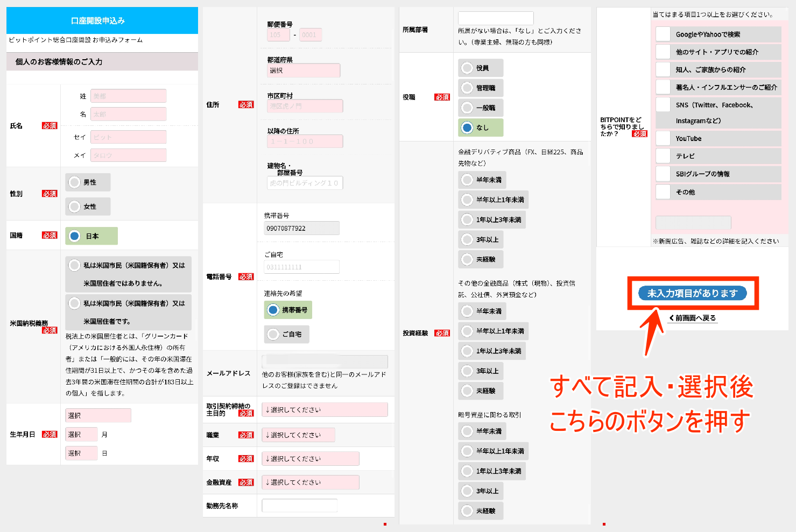Open the 年収 income dropdown
This screenshot has width=796, height=532.
[311, 458]
